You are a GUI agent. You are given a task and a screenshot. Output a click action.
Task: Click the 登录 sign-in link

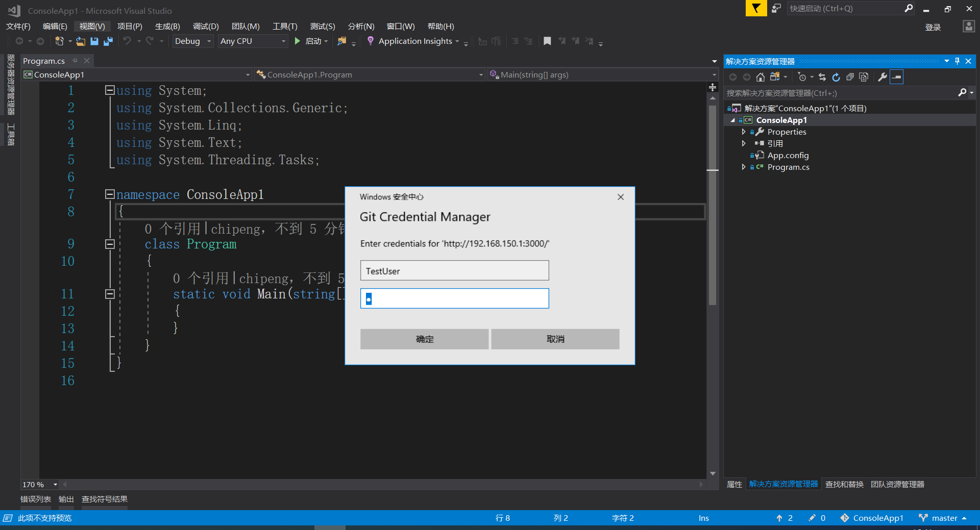[933, 27]
